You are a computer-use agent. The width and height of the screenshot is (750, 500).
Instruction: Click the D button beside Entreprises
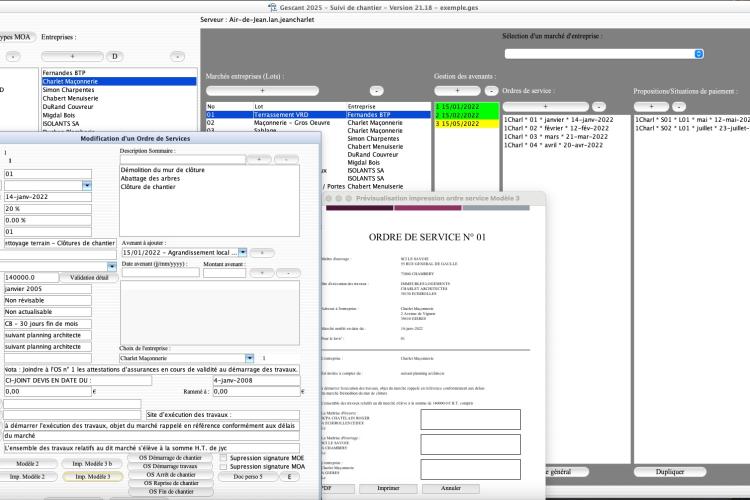click(115, 56)
